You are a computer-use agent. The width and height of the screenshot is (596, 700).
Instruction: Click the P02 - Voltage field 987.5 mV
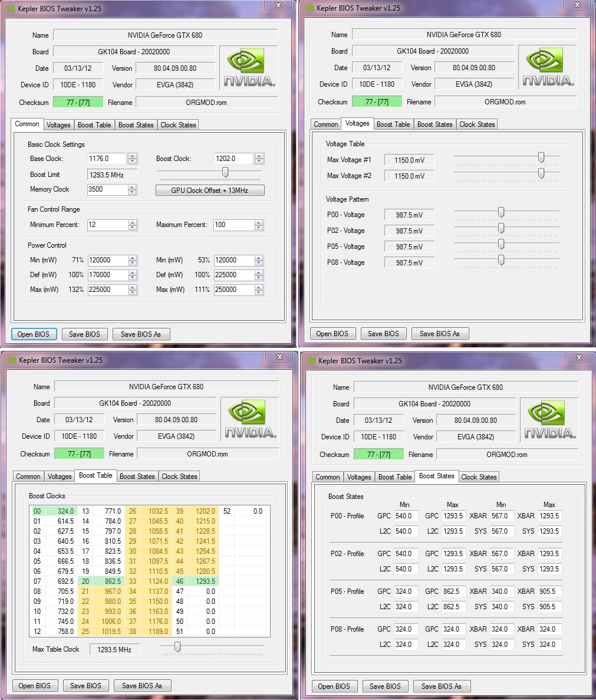pos(409,231)
